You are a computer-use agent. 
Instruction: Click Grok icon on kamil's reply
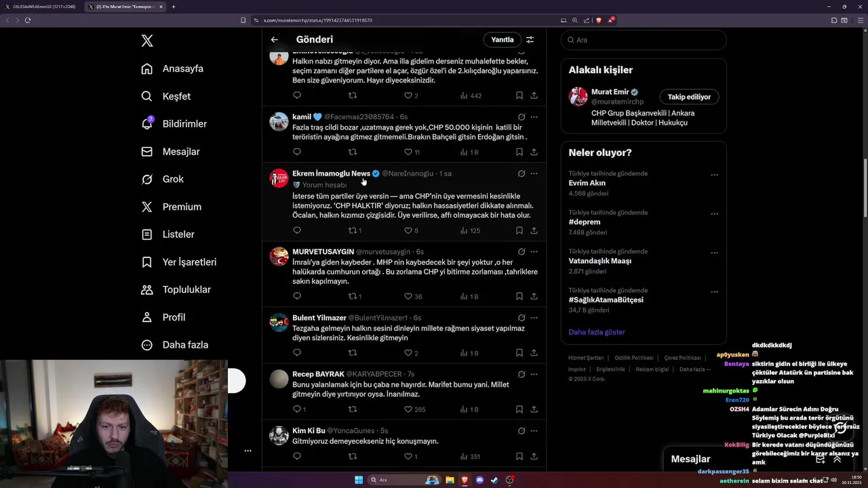point(521,117)
